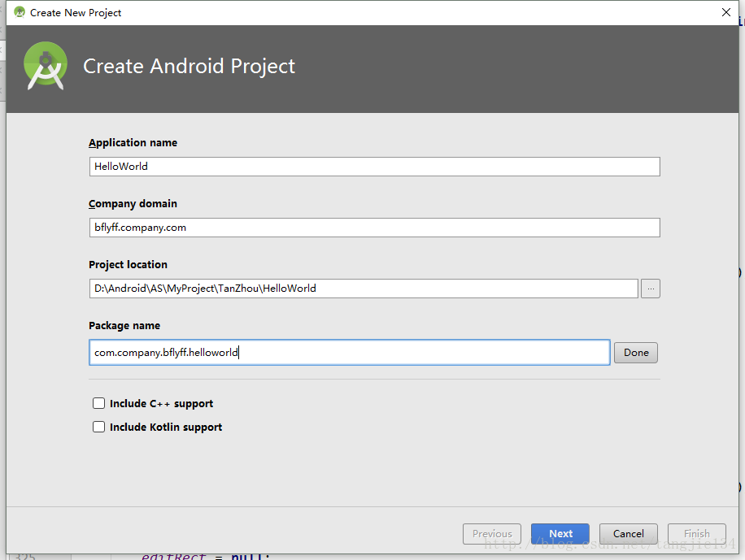Close the Create New Project dialog

click(726, 12)
